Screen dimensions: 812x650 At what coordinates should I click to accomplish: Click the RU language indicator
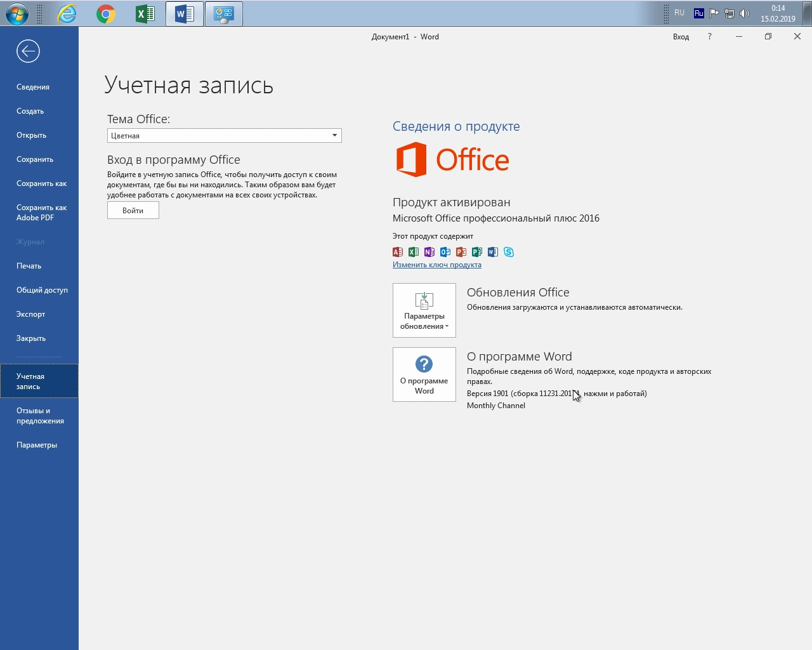(679, 13)
